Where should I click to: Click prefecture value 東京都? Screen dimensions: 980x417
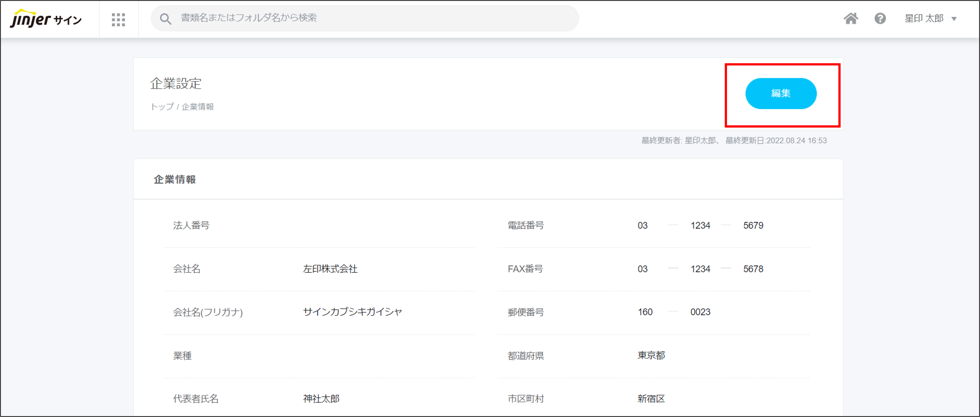[x=651, y=355]
